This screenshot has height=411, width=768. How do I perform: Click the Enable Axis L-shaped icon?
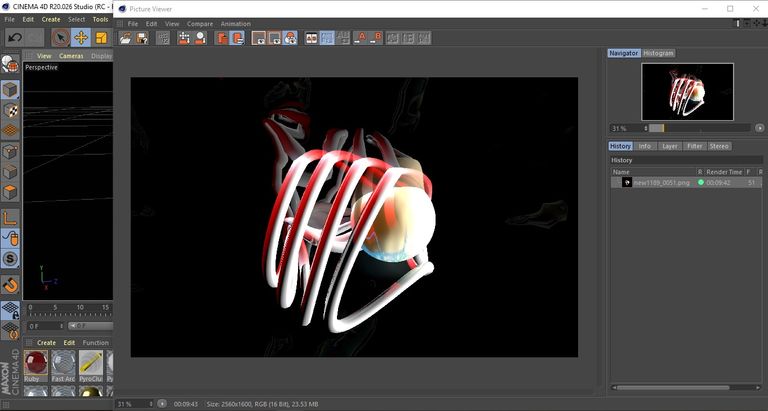[10, 218]
